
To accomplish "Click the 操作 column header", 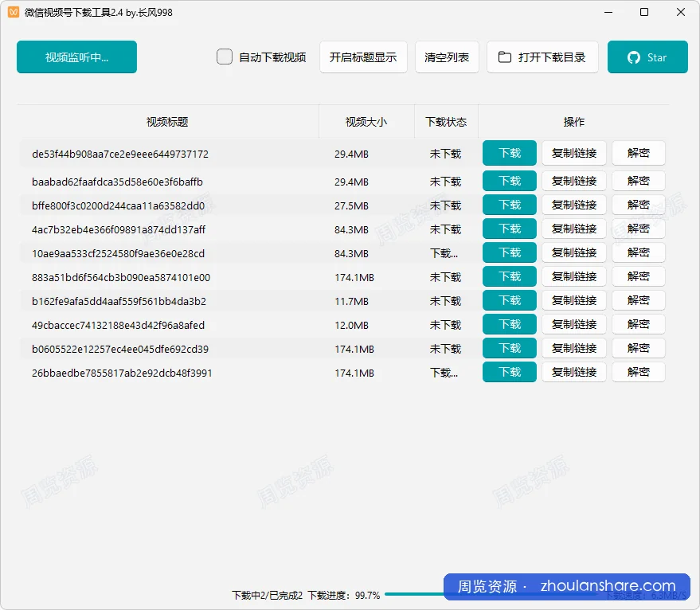I will (573, 122).
